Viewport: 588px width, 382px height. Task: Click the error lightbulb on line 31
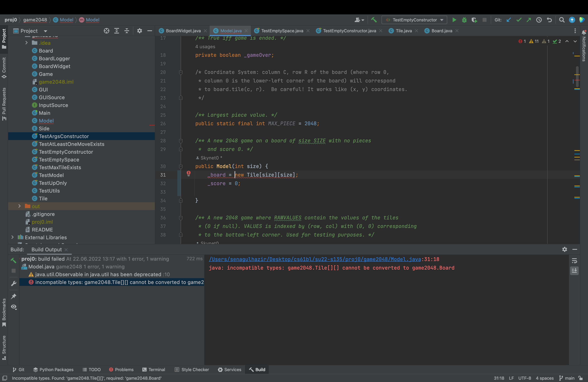pos(188,173)
